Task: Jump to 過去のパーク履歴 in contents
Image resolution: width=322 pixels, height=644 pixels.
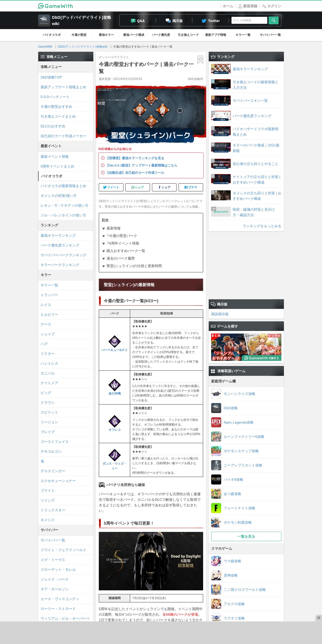Action: click(x=120, y=258)
